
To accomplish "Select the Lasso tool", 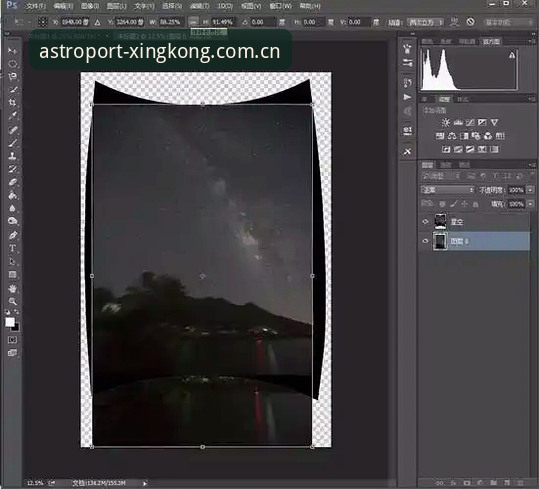I will 13,76.
